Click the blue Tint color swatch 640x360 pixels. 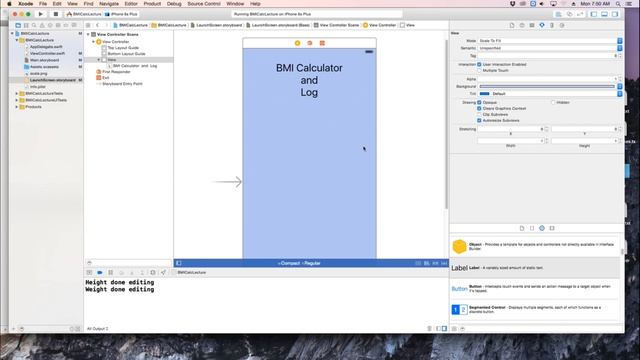pyautogui.click(x=484, y=94)
